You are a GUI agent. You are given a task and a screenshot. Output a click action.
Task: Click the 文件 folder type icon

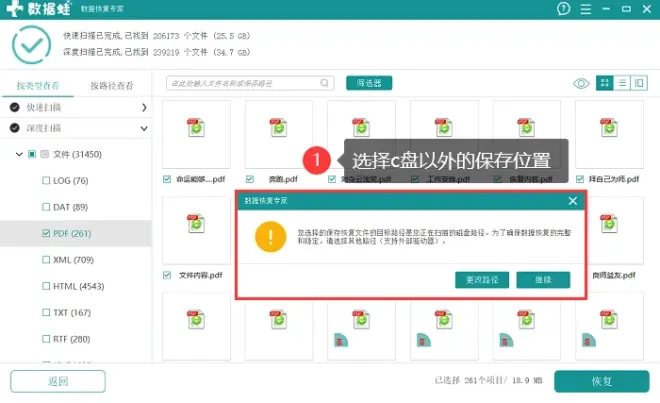coord(45,154)
